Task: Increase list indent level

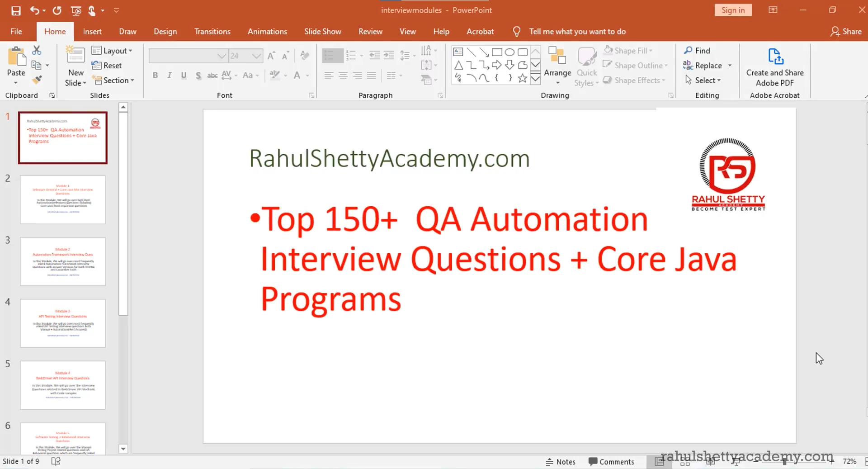Action: pyautogui.click(x=389, y=56)
